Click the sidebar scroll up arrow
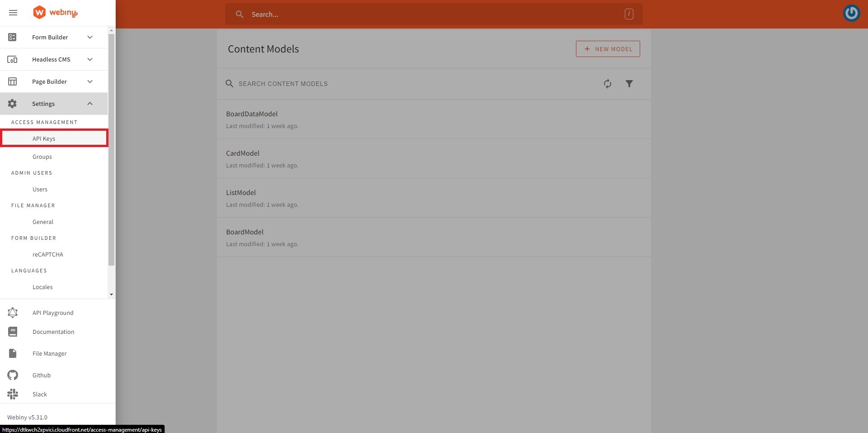 tap(112, 30)
